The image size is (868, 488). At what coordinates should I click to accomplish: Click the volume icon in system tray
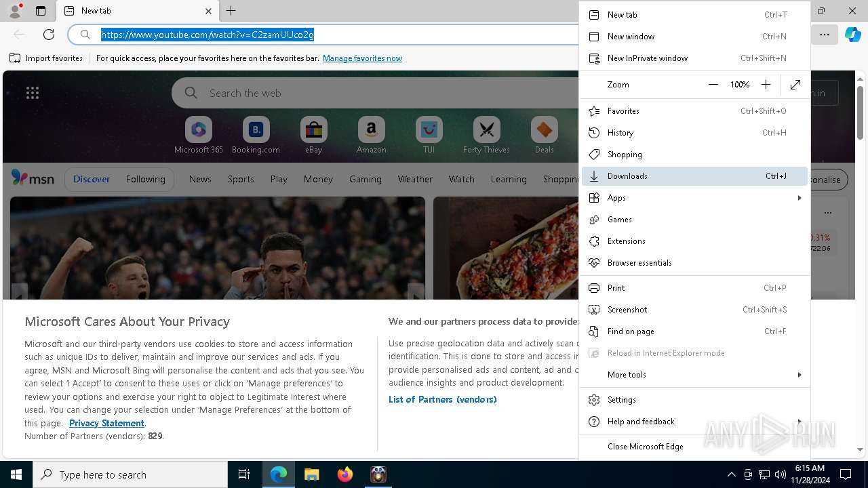781,474
